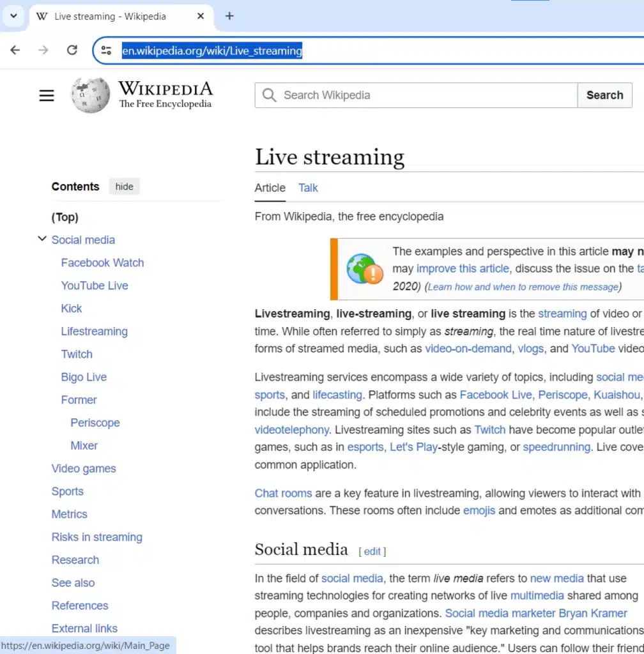
Task: Open Social media marketer Bryan Kramer link
Action: click(536, 614)
